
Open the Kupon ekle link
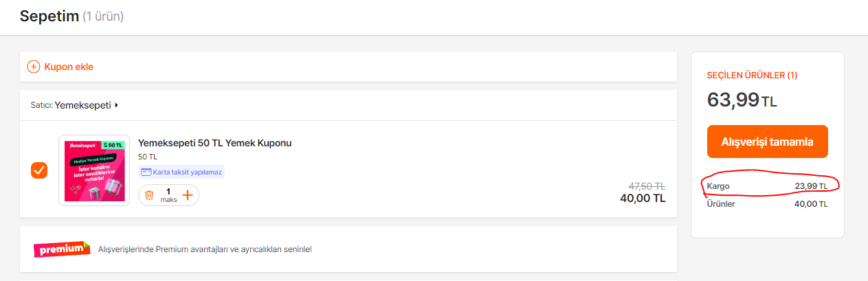coord(69,67)
